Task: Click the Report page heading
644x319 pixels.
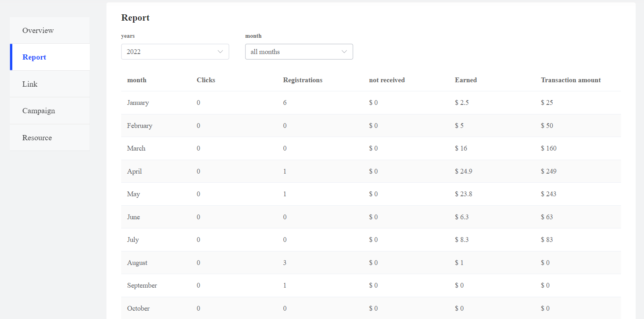Action: point(135,17)
